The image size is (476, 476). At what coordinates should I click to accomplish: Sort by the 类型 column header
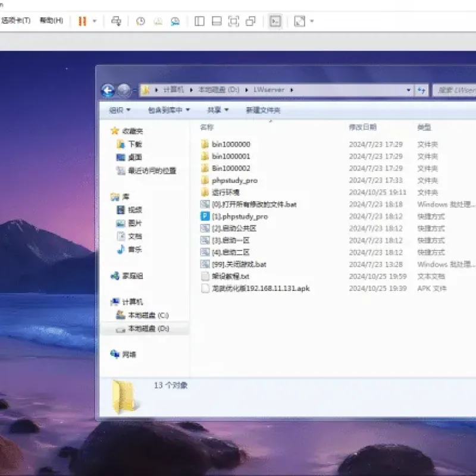pos(424,127)
